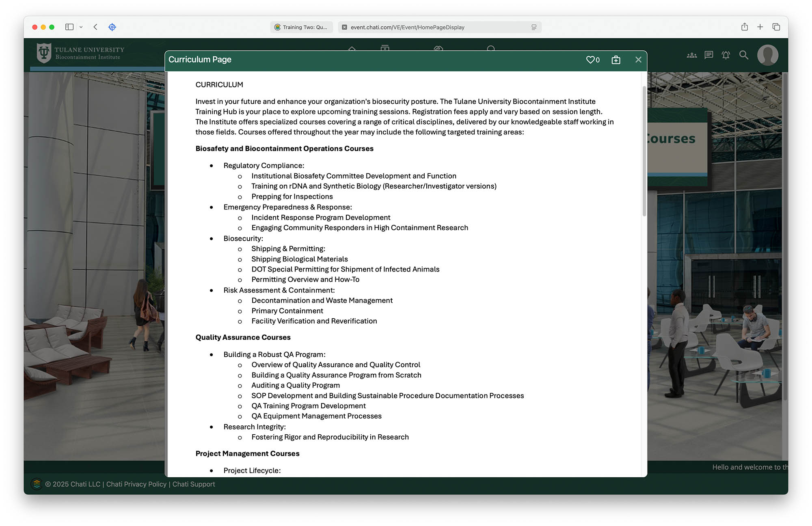The width and height of the screenshot is (812, 526).
Task: Toggle the Safari sidebar button
Action: point(69,27)
